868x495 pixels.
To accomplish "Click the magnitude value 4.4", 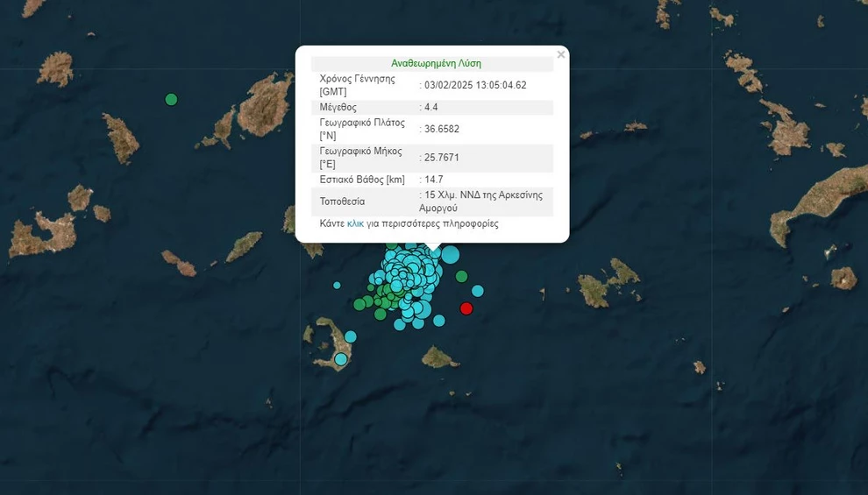I will pos(430,107).
